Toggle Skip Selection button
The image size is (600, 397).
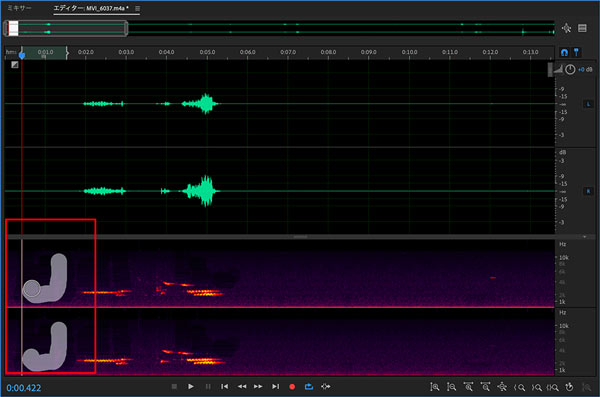pyautogui.click(x=326, y=387)
